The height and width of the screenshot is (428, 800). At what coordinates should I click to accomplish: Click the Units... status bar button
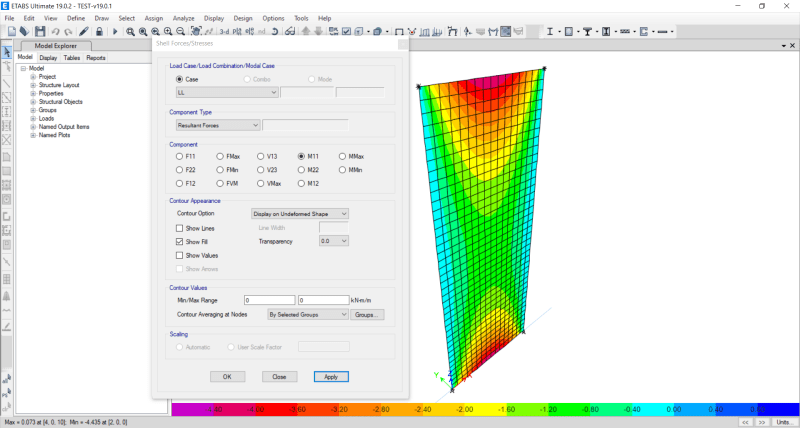click(x=785, y=422)
